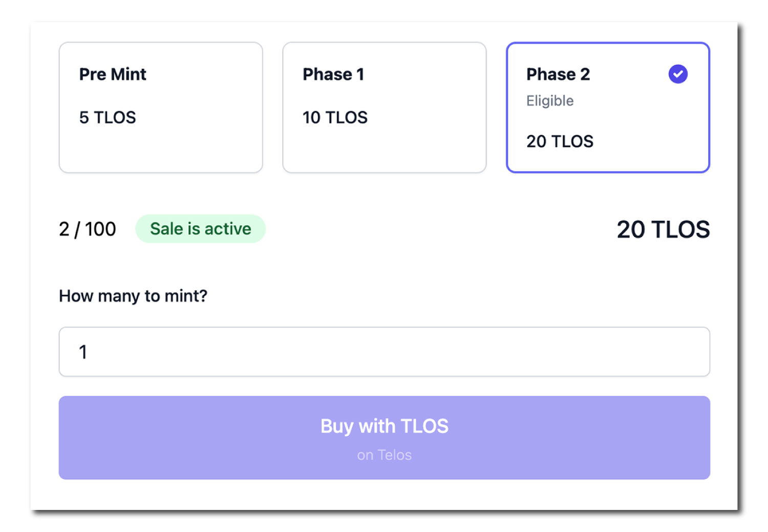Image resolution: width=768 pixels, height=532 pixels.
Task: Click the "Eligible" text under Phase 2
Action: (x=550, y=101)
